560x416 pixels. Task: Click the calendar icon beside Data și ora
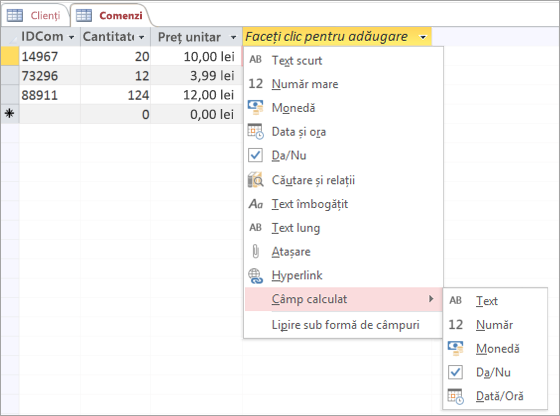(x=255, y=131)
